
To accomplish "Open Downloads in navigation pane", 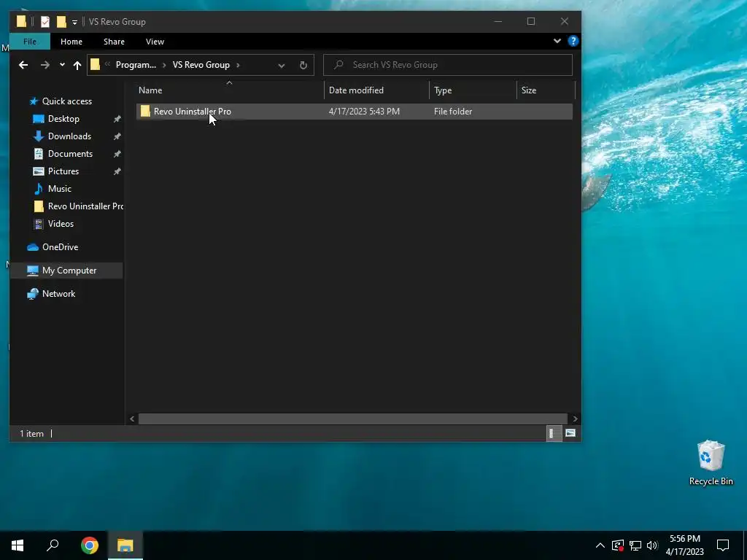I will pos(69,136).
